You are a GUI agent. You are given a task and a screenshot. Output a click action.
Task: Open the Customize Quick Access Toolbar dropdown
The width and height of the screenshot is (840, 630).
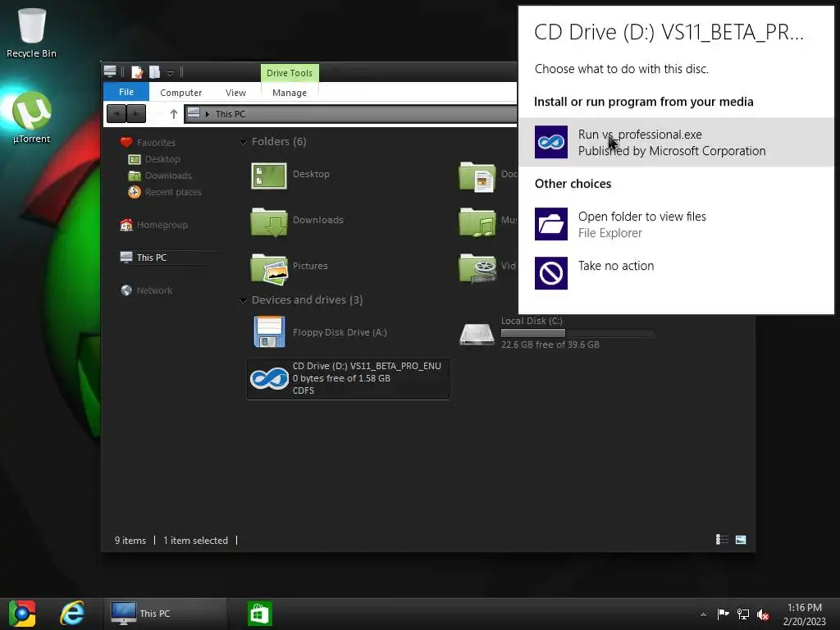pyautogui.click(x=170, y=72)
